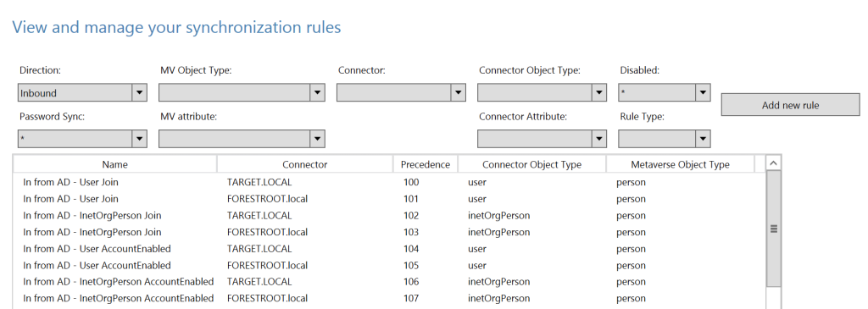This screenshot has height=309, width=868.
Task: Expand the MV Object Type dropdown
Action: (x=242, y=93)
